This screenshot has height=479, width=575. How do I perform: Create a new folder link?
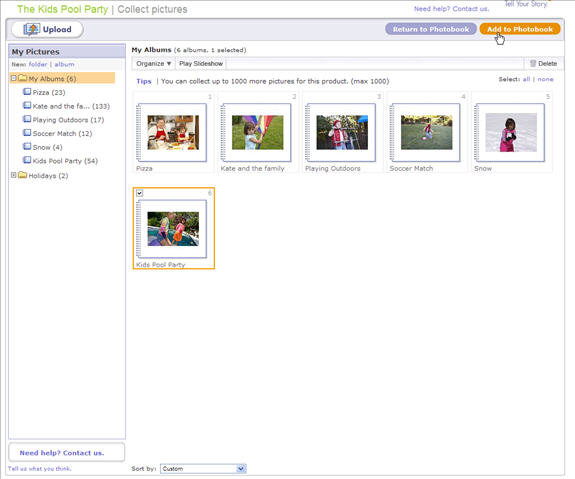[x=38, y=64]
